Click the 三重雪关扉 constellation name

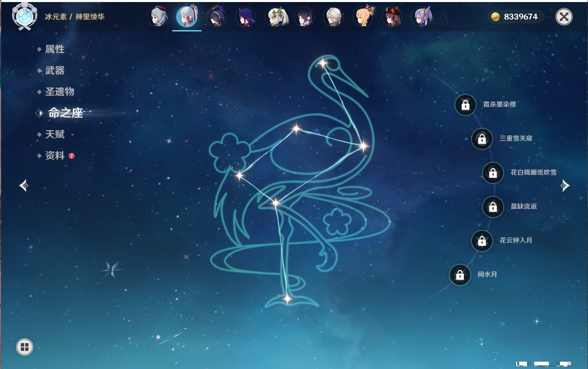click(516, 138)
